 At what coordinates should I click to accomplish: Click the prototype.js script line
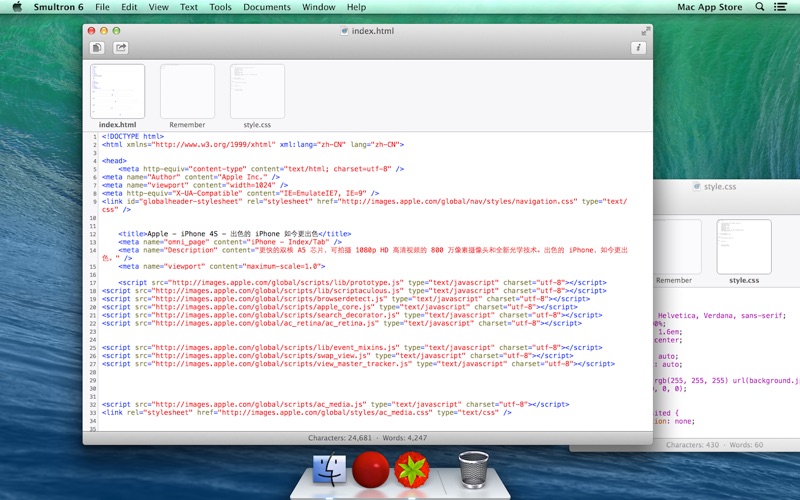click(362, 282)
